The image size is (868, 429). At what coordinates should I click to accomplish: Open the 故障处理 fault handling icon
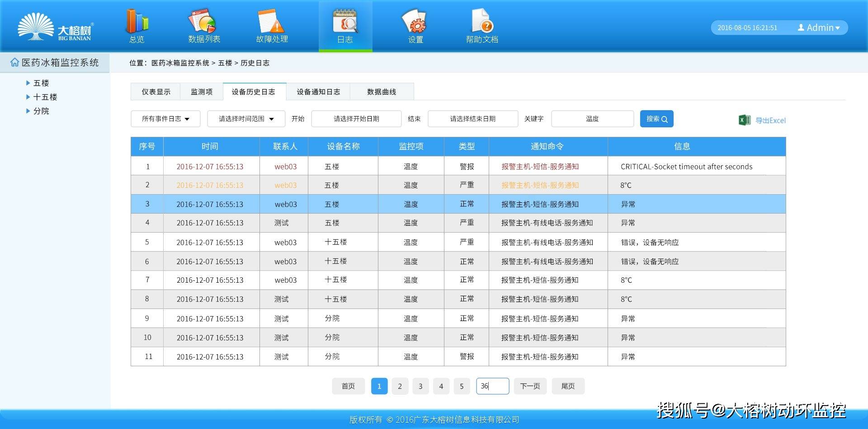[x=270, y=21]
